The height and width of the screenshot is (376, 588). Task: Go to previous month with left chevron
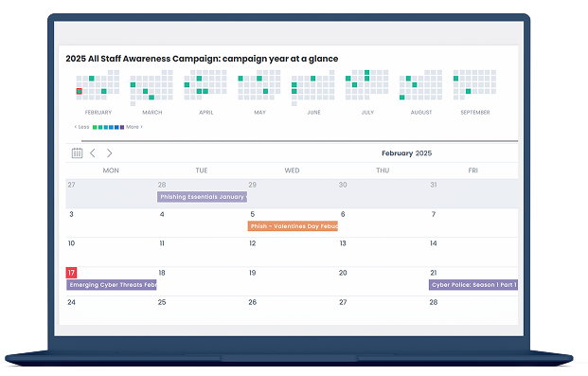(x=93, y=153)
